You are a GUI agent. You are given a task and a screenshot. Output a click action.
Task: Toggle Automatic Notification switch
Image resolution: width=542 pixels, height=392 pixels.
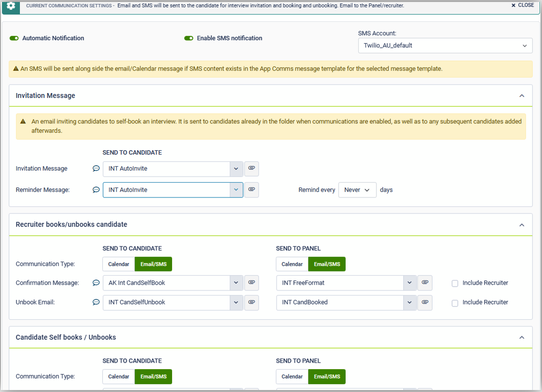(14, 38)
